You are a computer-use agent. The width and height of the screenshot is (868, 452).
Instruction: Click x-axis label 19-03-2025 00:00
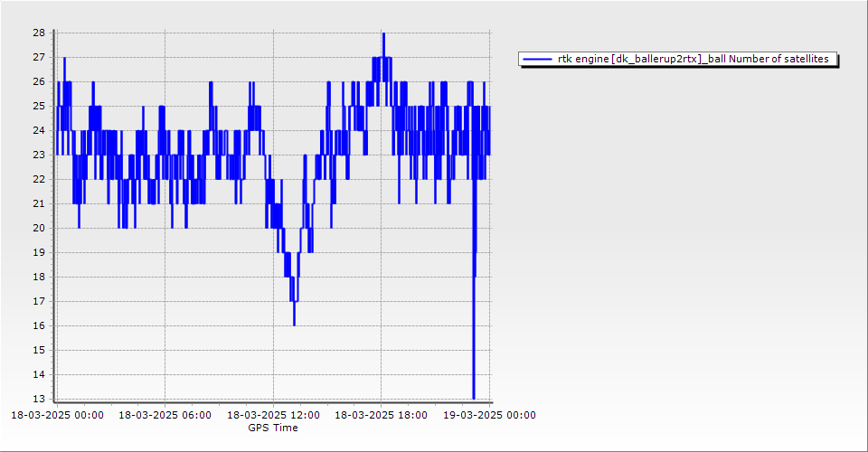pos(489,415)
